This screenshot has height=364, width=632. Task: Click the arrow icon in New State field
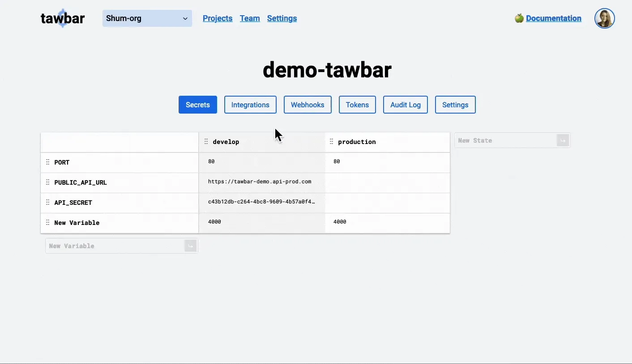(563, 140)
